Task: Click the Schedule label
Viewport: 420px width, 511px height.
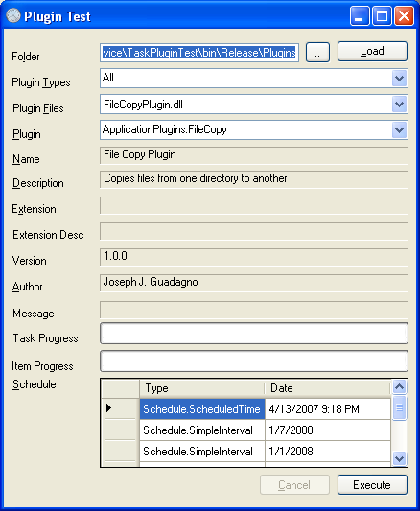Action: tap(35, 384)
